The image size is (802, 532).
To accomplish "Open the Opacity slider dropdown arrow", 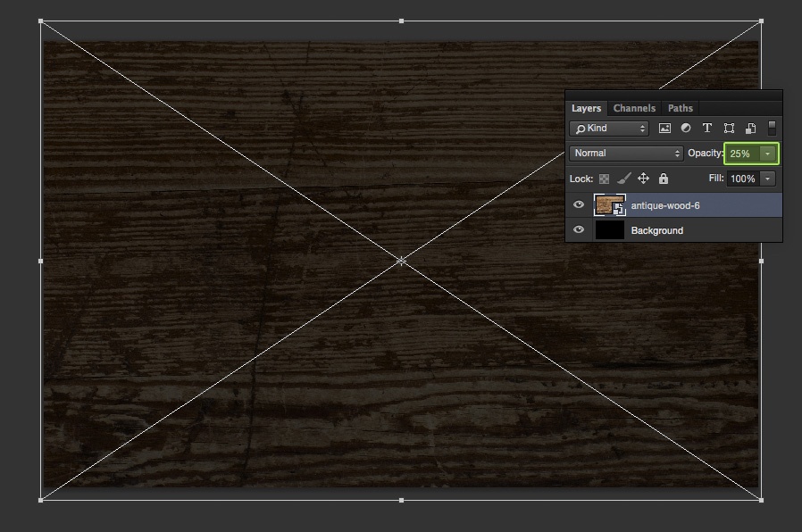I will pyautogui.click(x=767, y=154).
